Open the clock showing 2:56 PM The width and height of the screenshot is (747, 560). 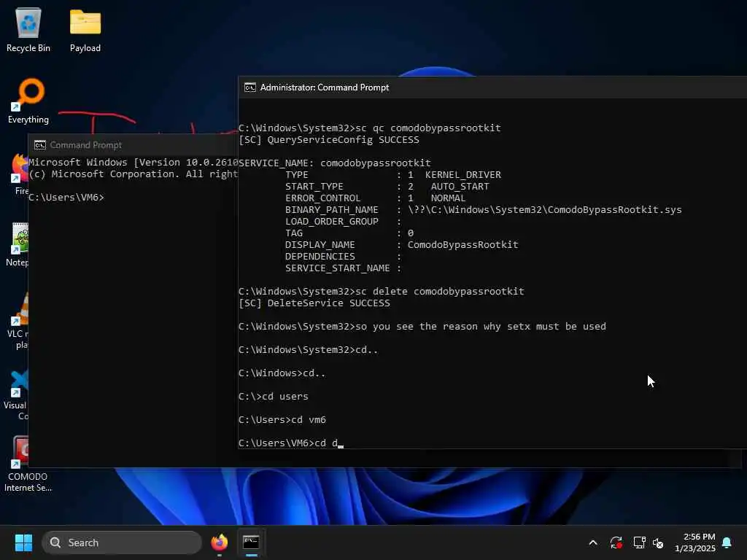(695, 542)
